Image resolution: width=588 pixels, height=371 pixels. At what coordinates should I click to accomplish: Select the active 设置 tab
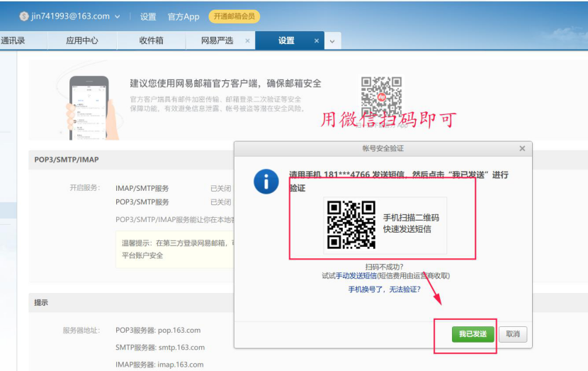coord(286,40)
